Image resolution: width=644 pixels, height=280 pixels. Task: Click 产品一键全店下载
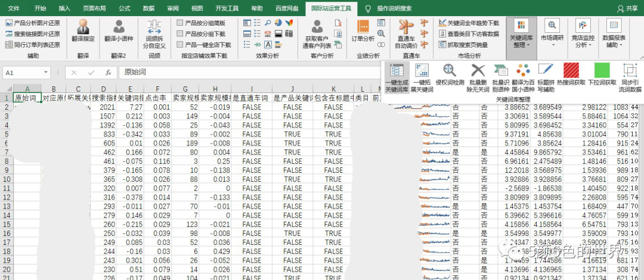(204, 45)
